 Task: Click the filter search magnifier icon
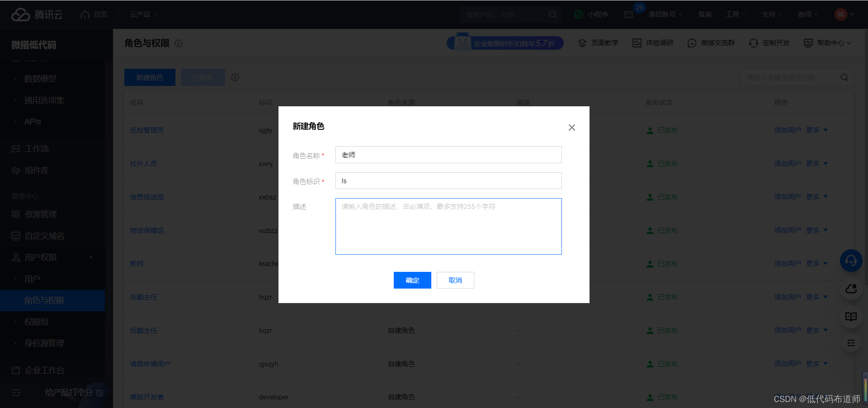[x=844, y=77]
